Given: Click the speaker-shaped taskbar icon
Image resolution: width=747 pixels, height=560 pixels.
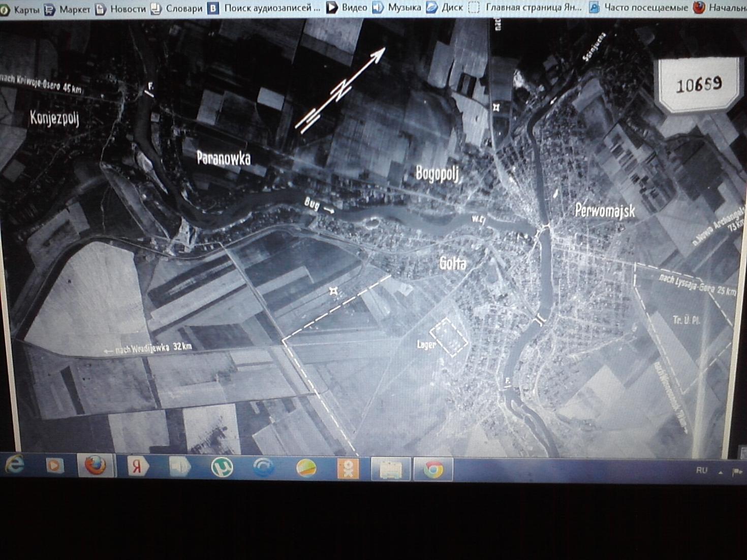Looking at the screenshot, I should click(x=179, y=466).
